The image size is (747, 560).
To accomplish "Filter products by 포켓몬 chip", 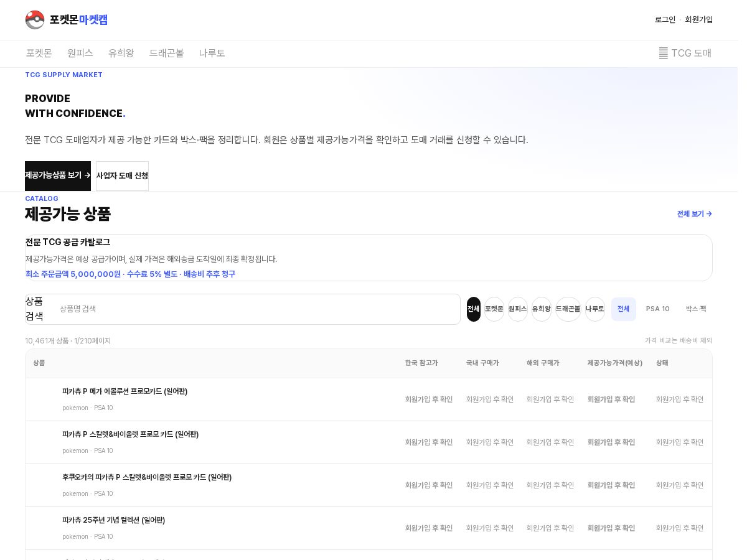I will [x=494, y=309].
